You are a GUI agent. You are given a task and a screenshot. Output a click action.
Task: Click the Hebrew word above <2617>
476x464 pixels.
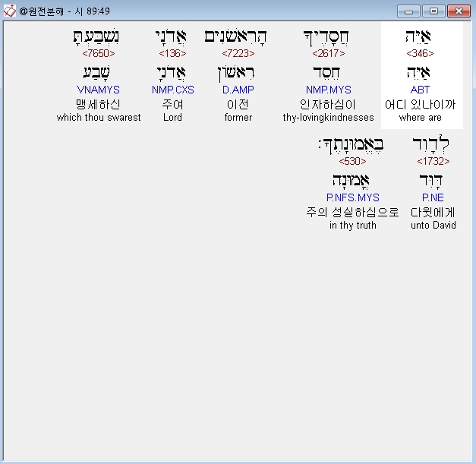point(326,38)
